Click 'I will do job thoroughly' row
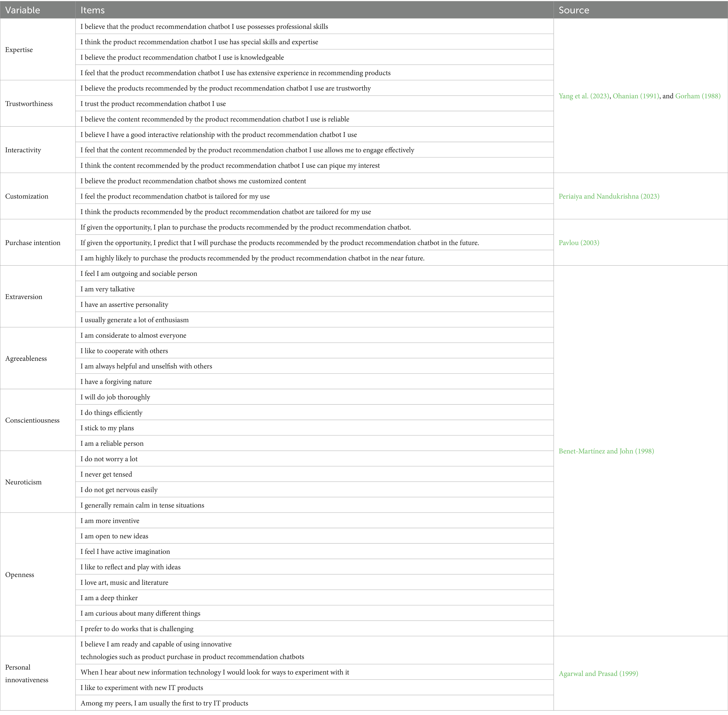 point(315,397)
